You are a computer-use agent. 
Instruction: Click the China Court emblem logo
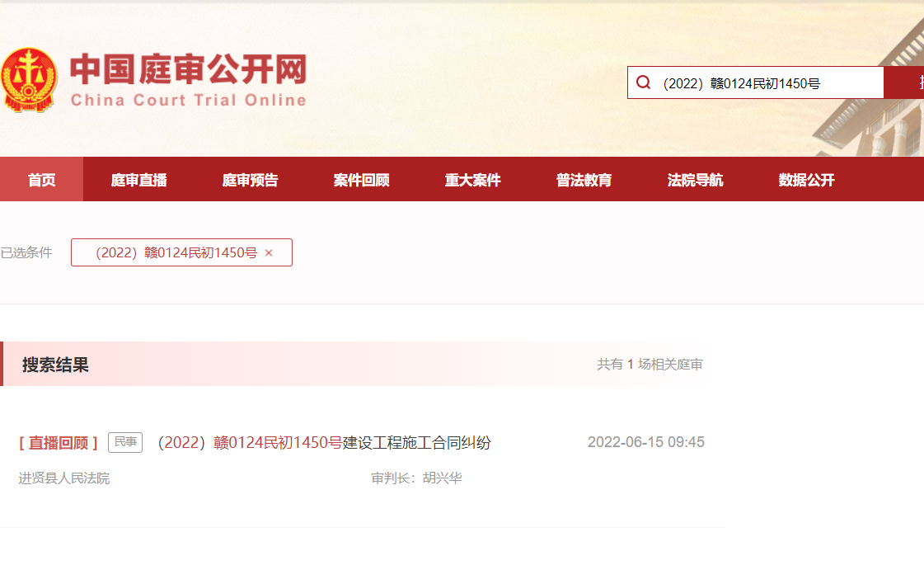28,80
